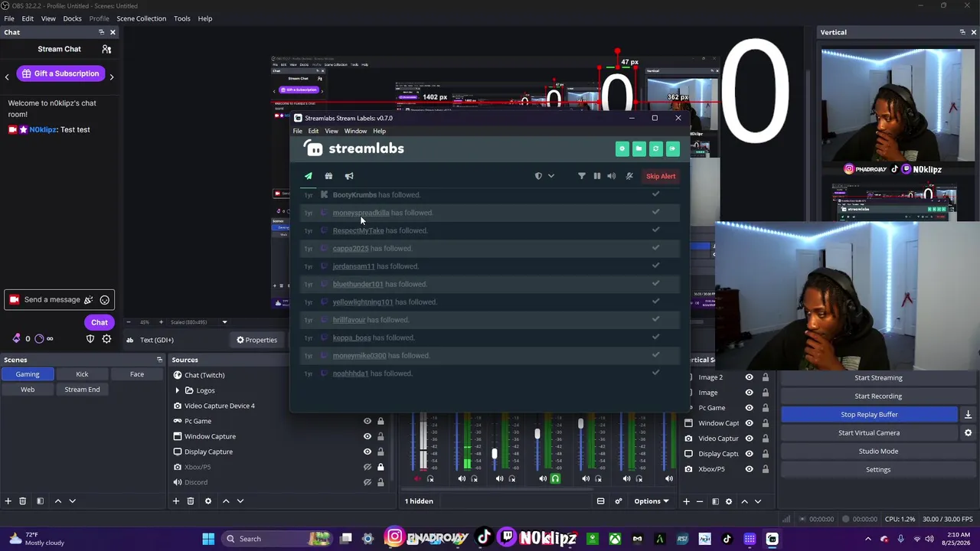
Task: Disable the green headphone monitoring button
Action: tap(555, 479)
